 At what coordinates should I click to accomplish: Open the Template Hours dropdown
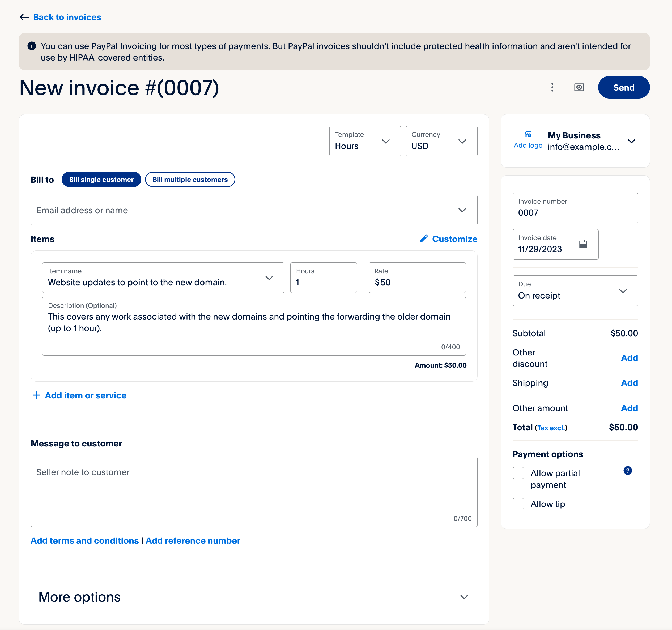[x=365, y=141]
